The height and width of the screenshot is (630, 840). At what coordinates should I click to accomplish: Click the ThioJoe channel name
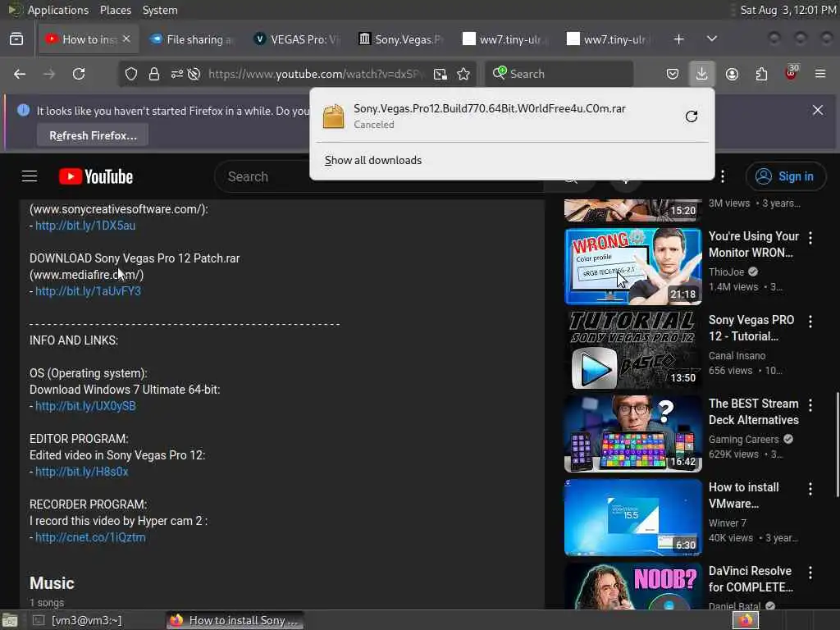click(727, 272)
